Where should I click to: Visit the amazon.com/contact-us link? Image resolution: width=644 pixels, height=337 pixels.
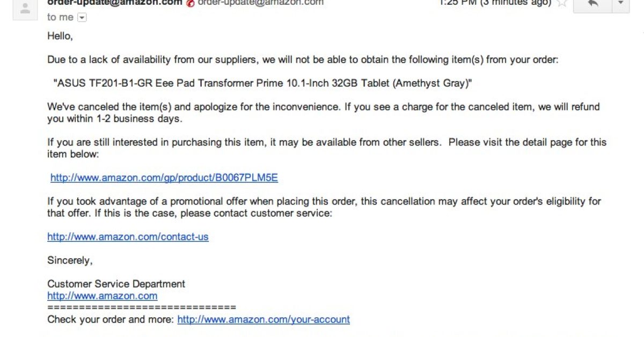128,237
